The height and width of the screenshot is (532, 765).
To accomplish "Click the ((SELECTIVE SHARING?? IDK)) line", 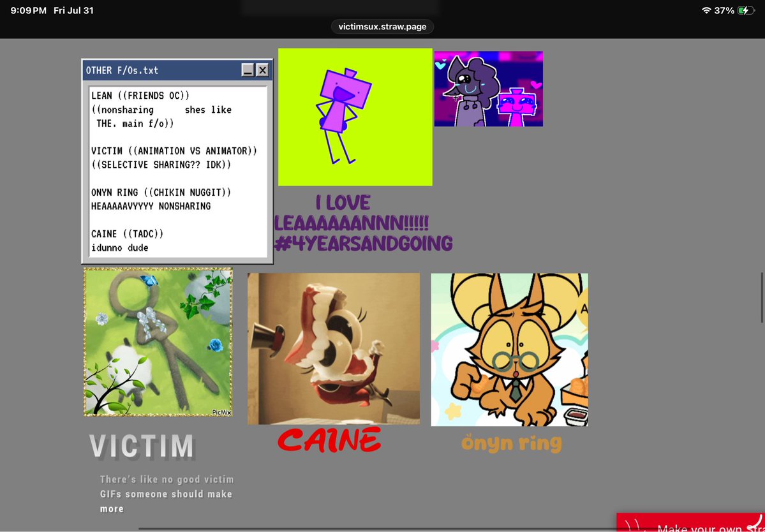I will coord(161,165).
